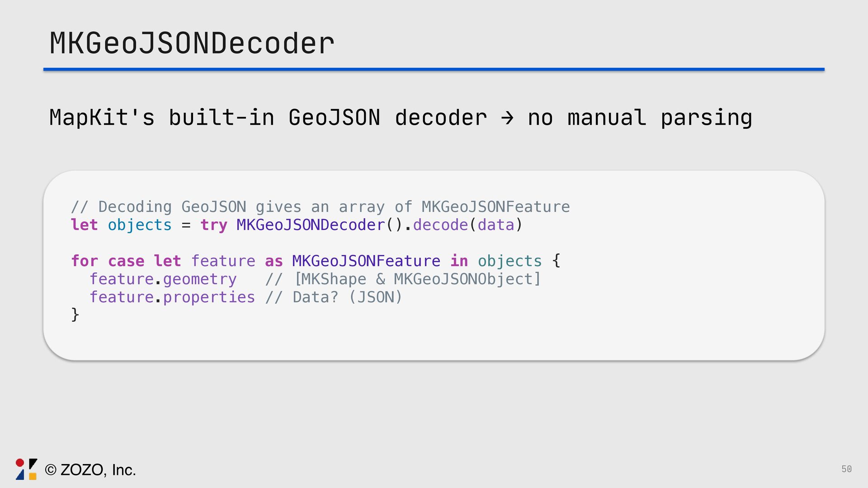
Task: Click MKGeoJSONFeature type in for loop
Action: pos(366,261)
